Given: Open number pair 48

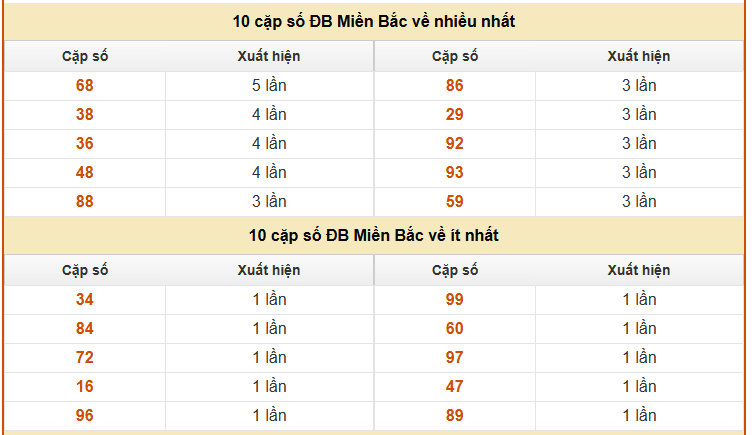Looking at the screenshot, I should 85,173.
